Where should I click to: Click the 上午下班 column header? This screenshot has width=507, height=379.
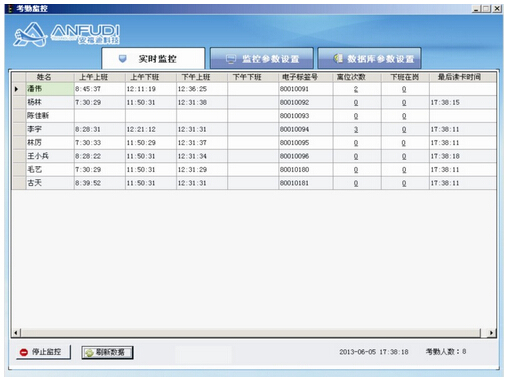click(151, 77)
